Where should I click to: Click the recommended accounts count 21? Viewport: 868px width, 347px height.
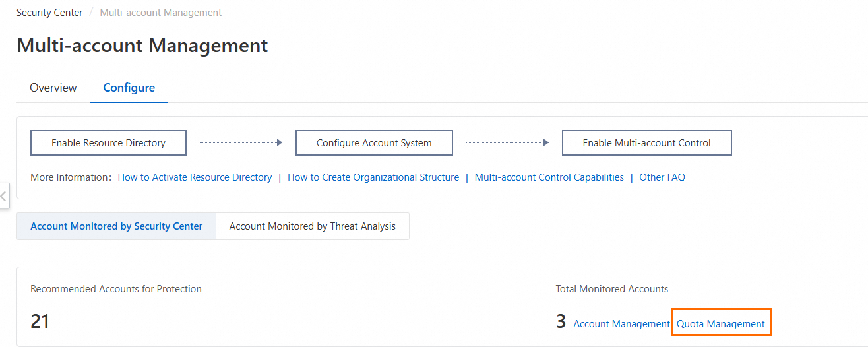[x=40, y=321]
